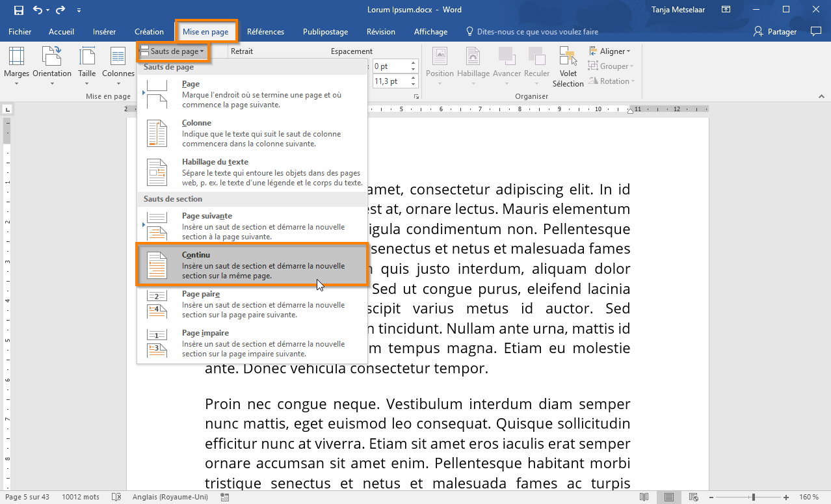Click the 0 pt spacing field
The image size is (831, 504).
[x=390, y=66]
